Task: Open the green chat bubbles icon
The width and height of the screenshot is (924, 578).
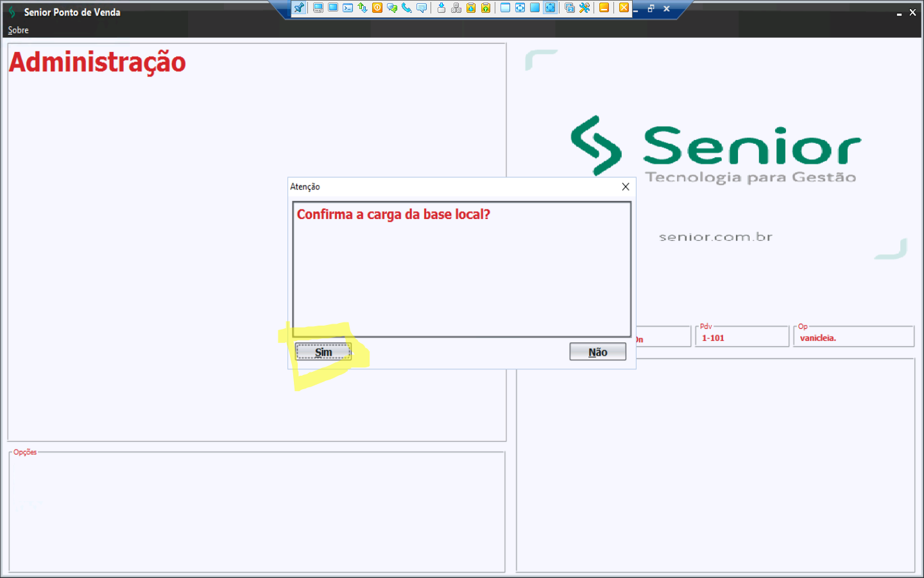Action: (x=392, y=8)
